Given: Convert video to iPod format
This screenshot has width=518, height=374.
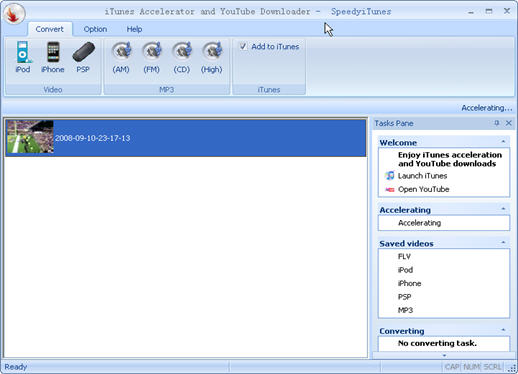Looking at the screenshot, I should tap(23, 57).
